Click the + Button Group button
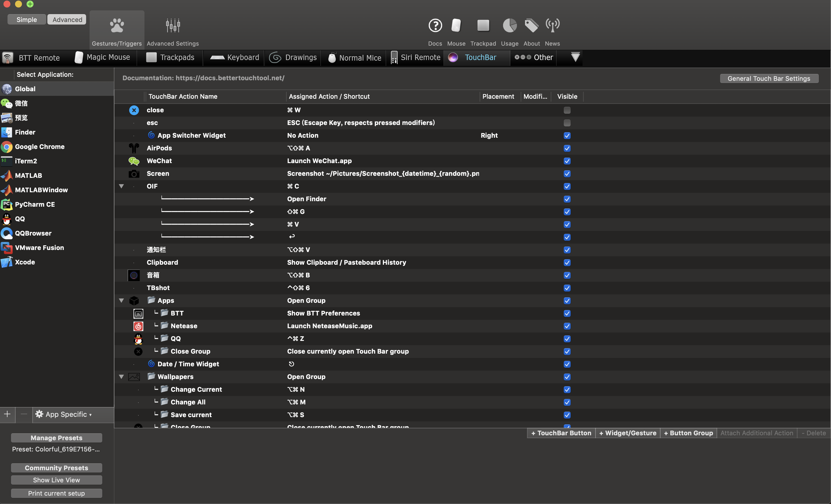The image size is (831, 504). coord(688,433)
